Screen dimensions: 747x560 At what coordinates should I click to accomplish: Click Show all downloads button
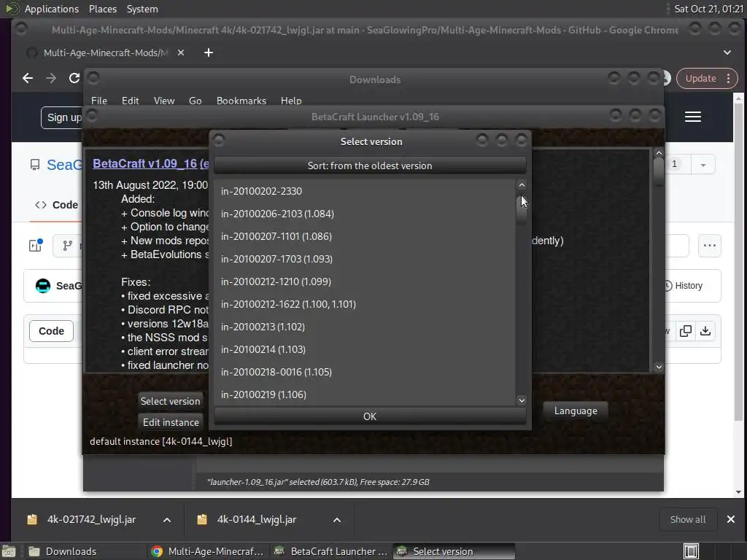pyautogui.click(x=687, y=519)
